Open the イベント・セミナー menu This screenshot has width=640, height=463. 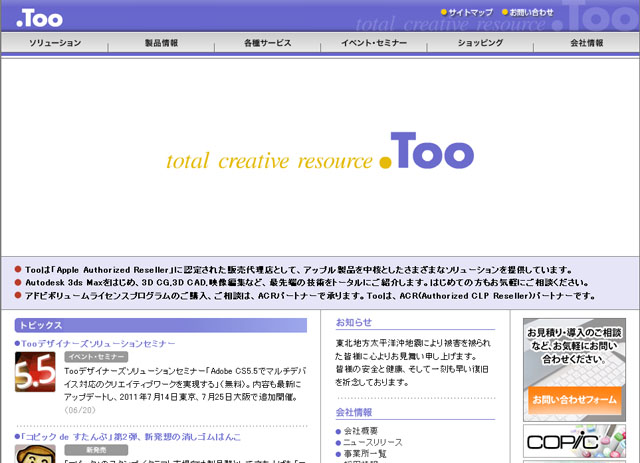374,43
